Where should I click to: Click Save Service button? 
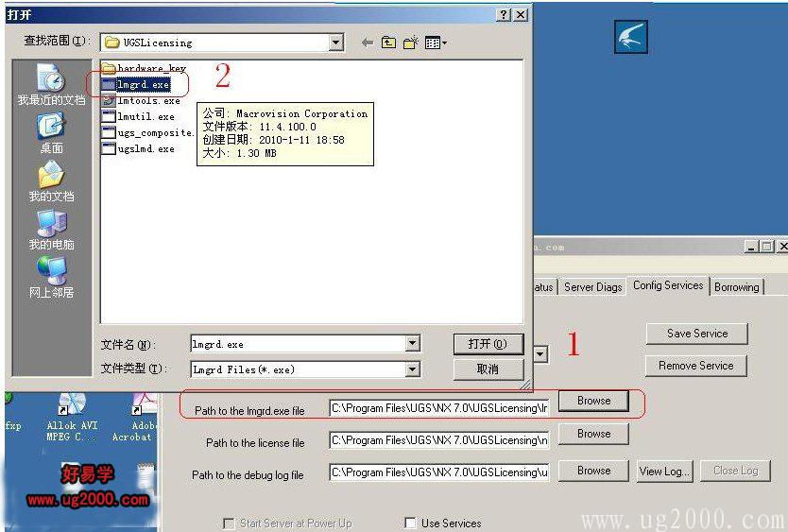[697, 334]
